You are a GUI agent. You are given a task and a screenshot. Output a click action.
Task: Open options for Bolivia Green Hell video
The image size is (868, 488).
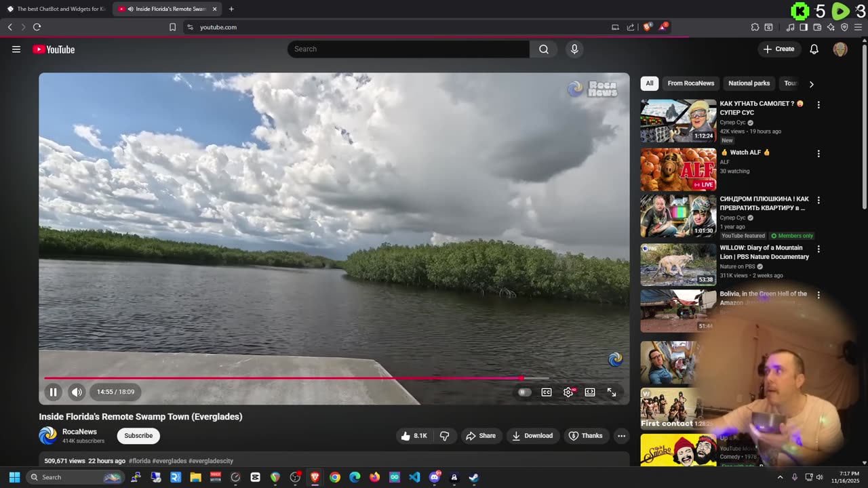(x=818, y=296)
